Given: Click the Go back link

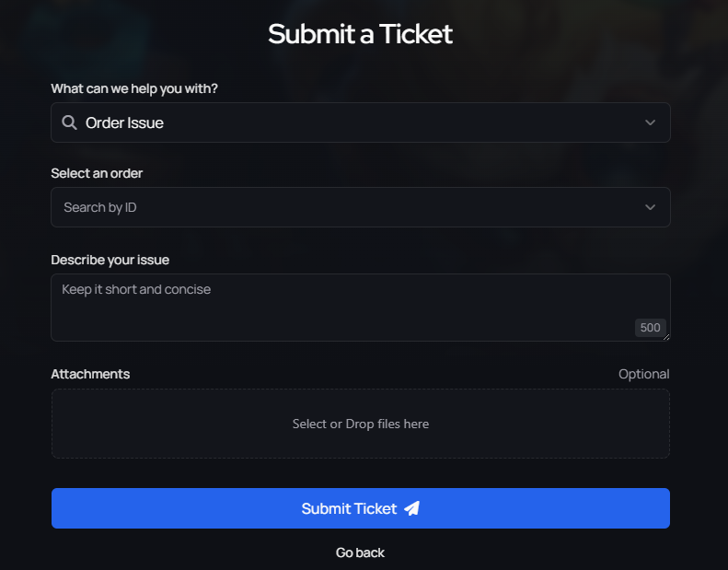Looking at the screenshot, I should [x=360, y=553].
